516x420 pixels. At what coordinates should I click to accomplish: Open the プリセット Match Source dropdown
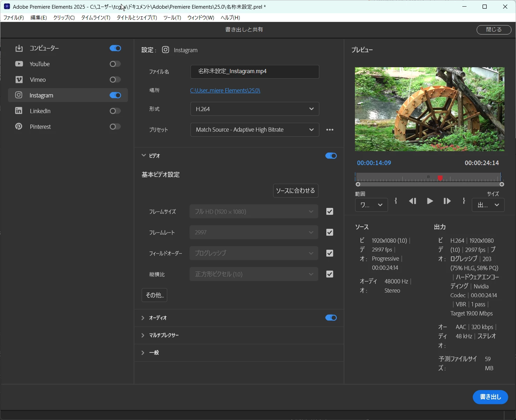coord(255,130)
